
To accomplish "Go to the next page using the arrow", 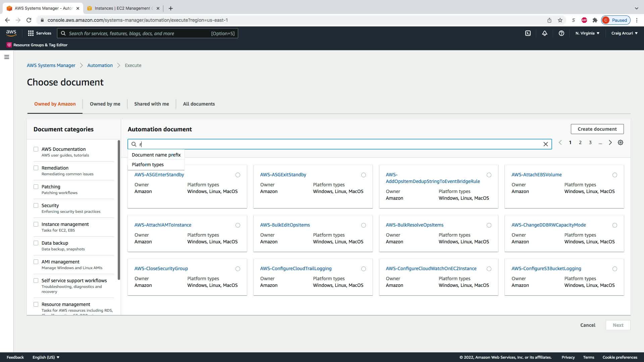I will (x=610, y=142).
